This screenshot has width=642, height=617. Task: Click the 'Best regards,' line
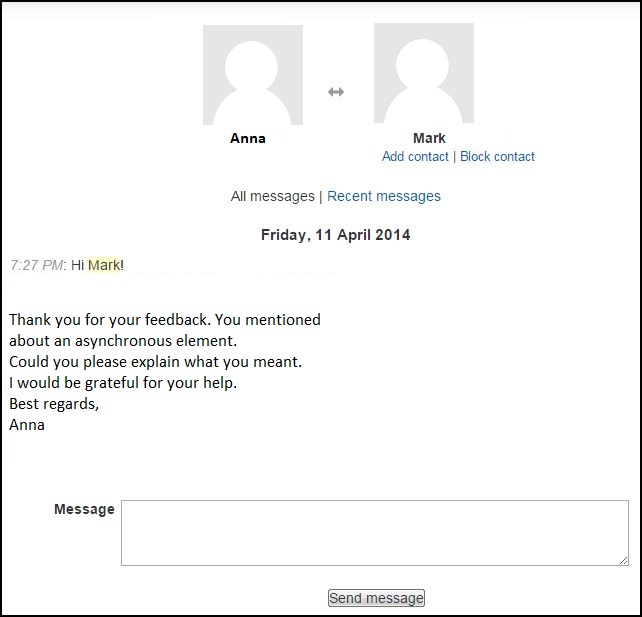click(54, 404)
